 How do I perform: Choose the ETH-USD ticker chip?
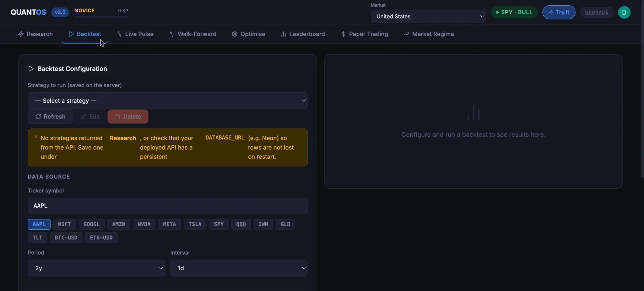click(101, 238)
